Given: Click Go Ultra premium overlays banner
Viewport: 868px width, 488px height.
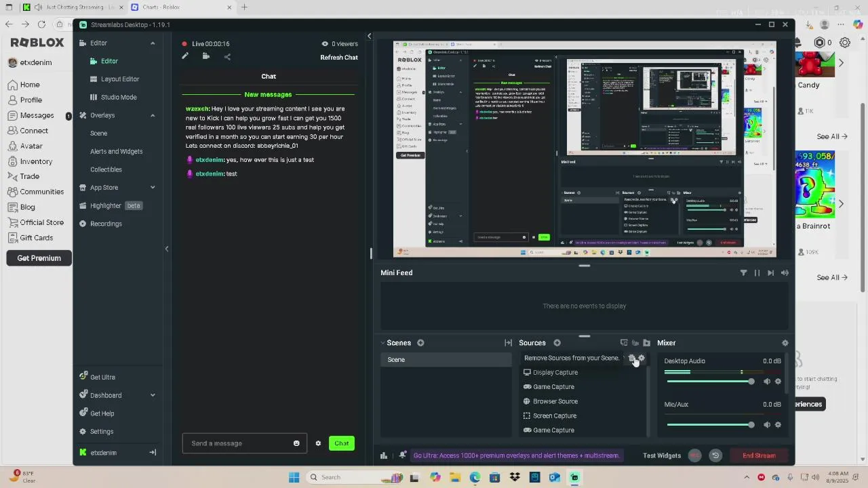Looking at the screenshot, I should coord(517,455).
